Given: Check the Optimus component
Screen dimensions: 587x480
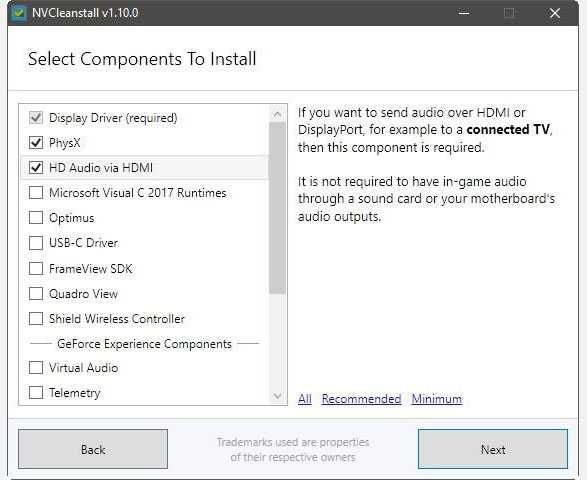Looking at the screenshot, I should point(36,218).
